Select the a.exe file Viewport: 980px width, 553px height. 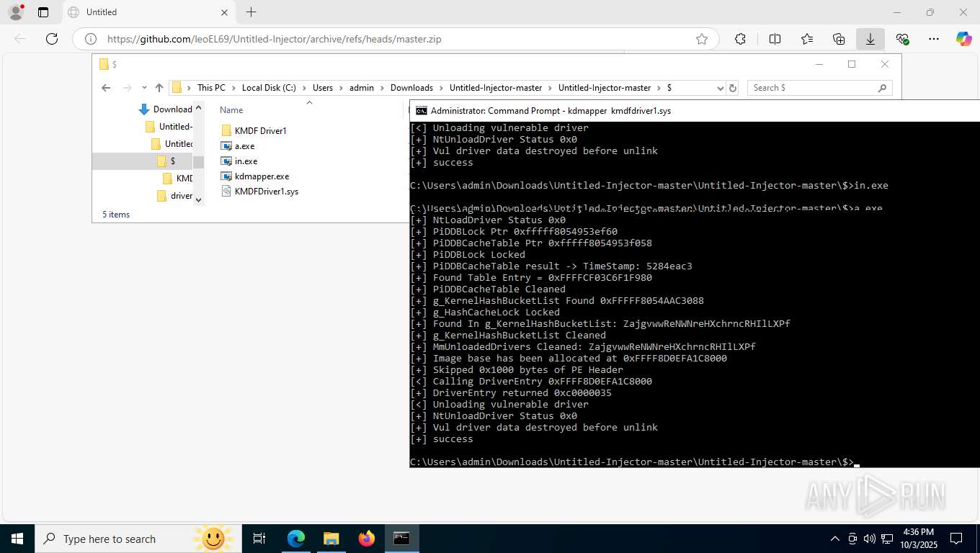tap(238, 146)
